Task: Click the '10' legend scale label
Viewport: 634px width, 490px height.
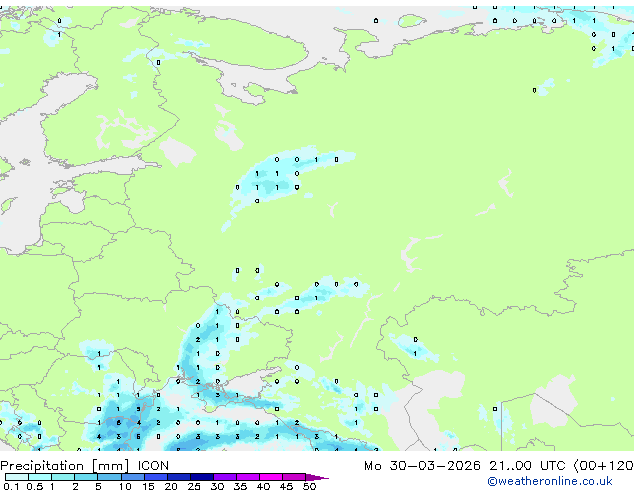Action: click(125, 486)
